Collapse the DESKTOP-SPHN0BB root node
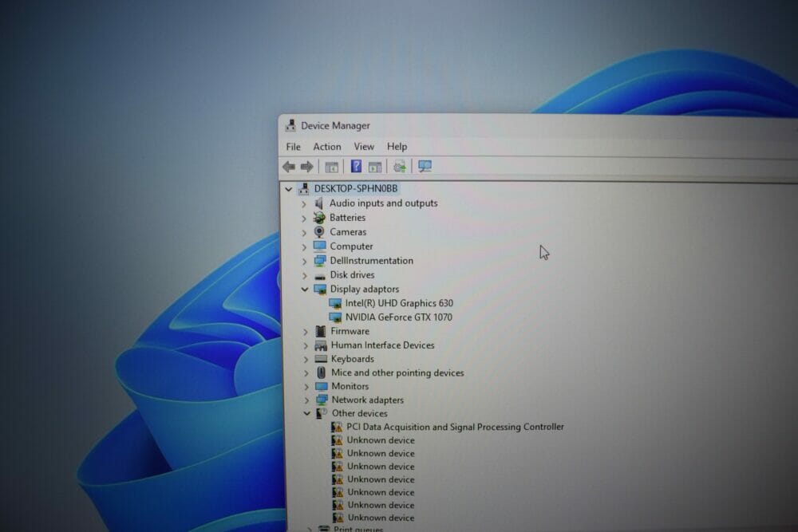The width and height of the screenshot is (798, 532). click(289, 189)
